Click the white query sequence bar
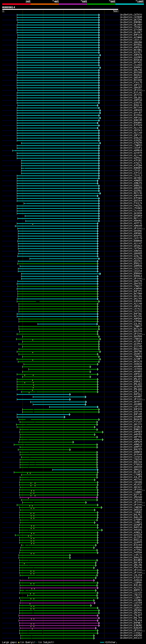Screen dimensions: 146x644 (x=60, y=10)
